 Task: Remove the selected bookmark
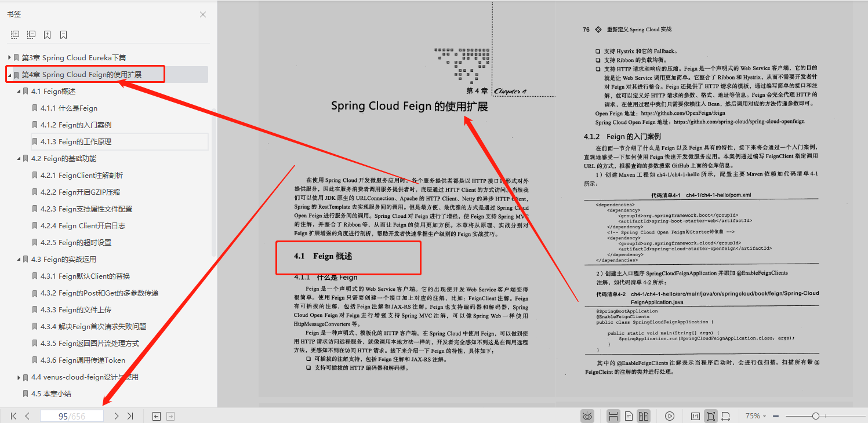(62, 34)
